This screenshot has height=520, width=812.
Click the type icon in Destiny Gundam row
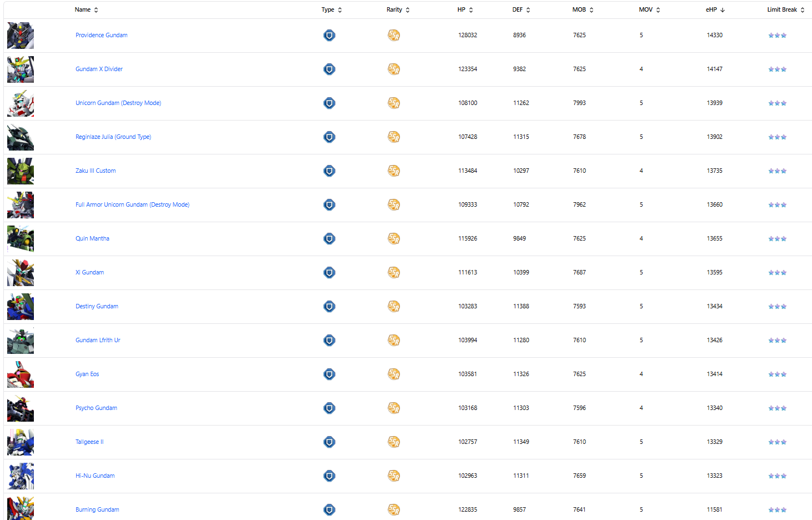pos(329,307)
